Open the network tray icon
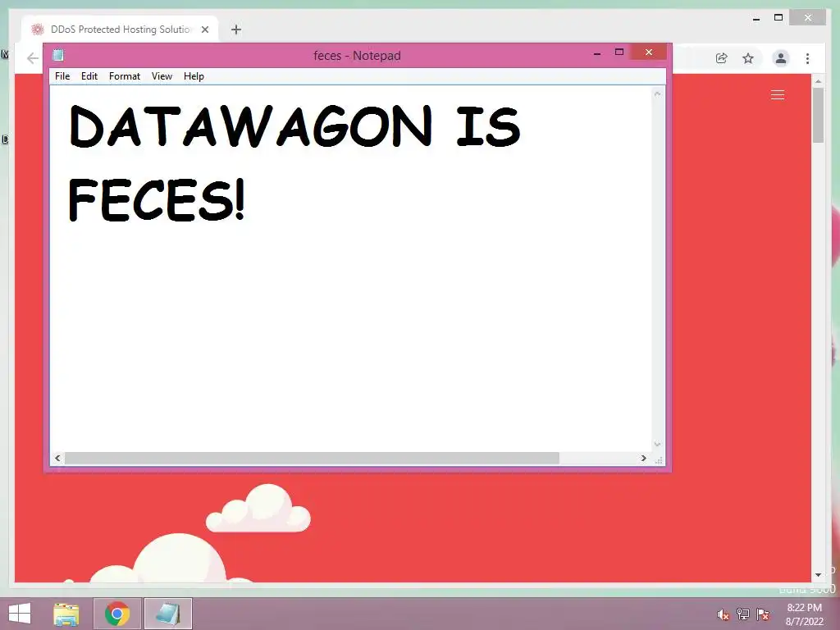Viewport: 840px width, 630px height. pos(742,614)
